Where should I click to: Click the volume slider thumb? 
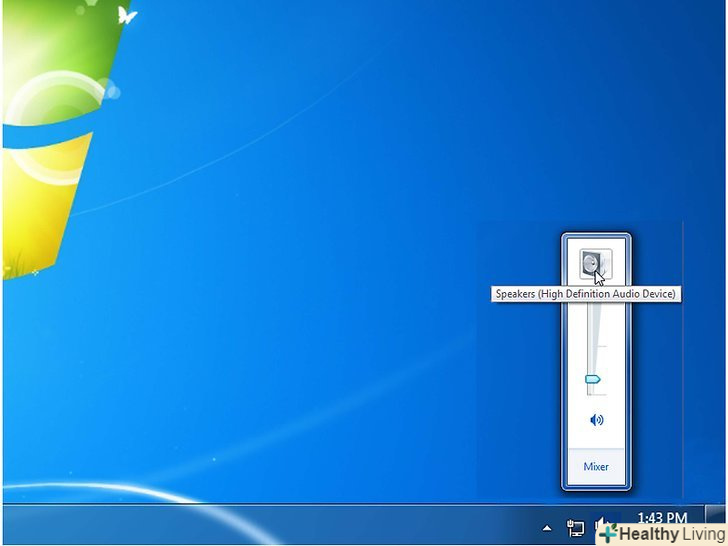point(592,379)
